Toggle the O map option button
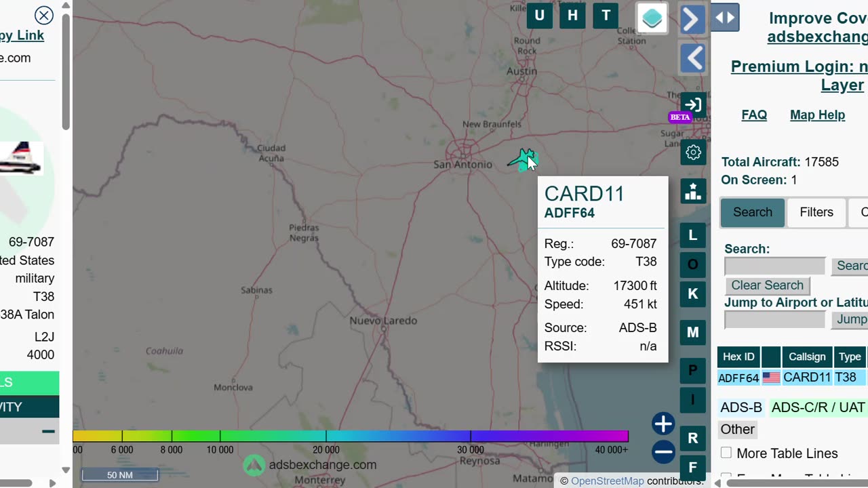 693,264
